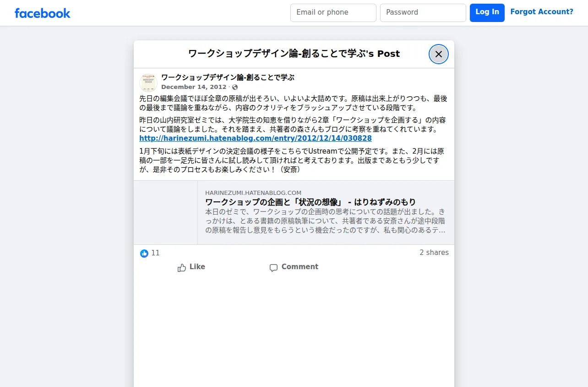This screenshot has width=588, height=387.
Task: Click the post paragraph starting 先日の編集会議で
Action: (x=293, y=103)
